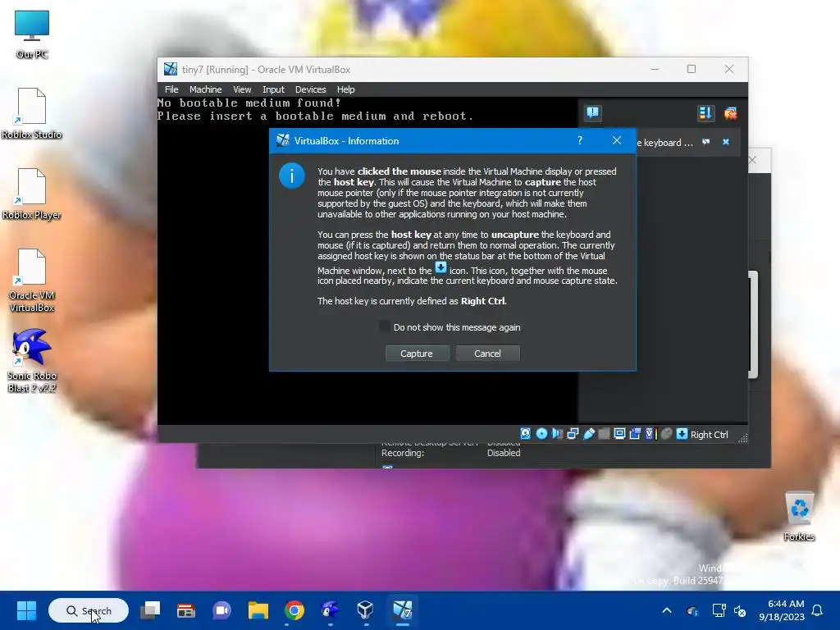
Task: Dismiss the keyboard notification with blue X
Action: click(x=726, y=142)
